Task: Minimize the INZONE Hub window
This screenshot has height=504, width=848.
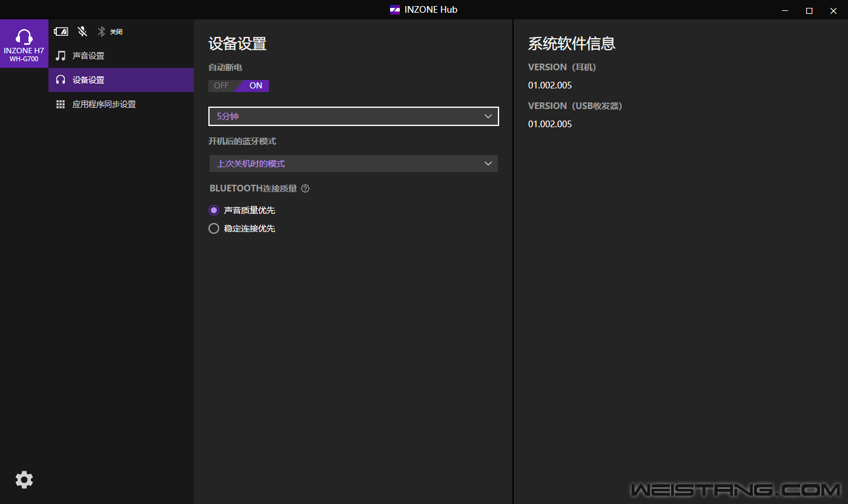Action: [785, 10]
